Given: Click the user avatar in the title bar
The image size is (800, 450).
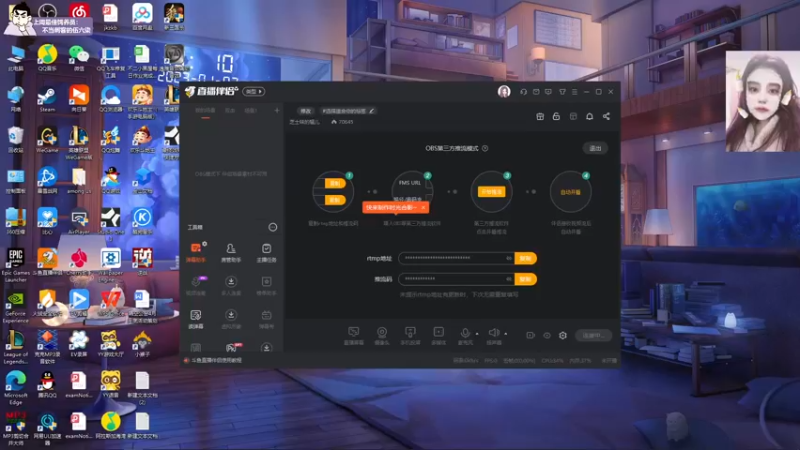Looking at the screenshot, I should coord(504,91).
